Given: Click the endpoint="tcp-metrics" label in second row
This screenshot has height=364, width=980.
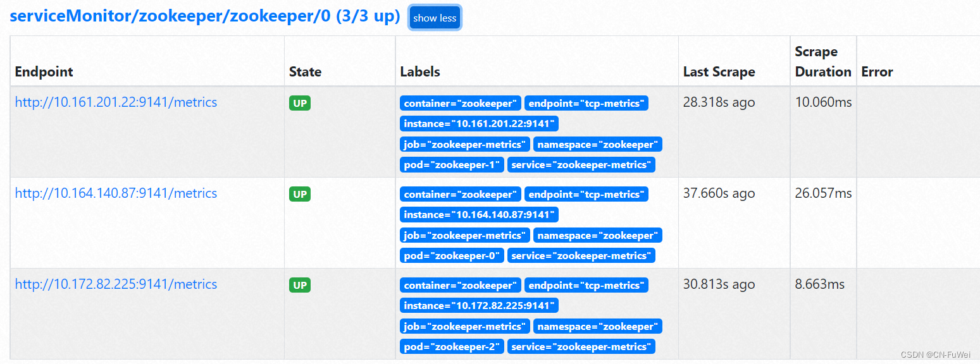Looking at the screenshot, I should [586, 194].
